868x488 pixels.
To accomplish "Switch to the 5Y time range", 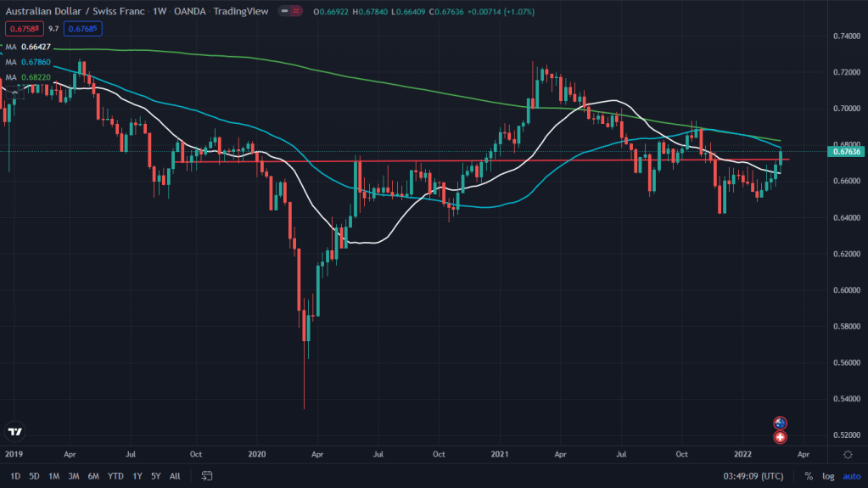I will [155, 476].
